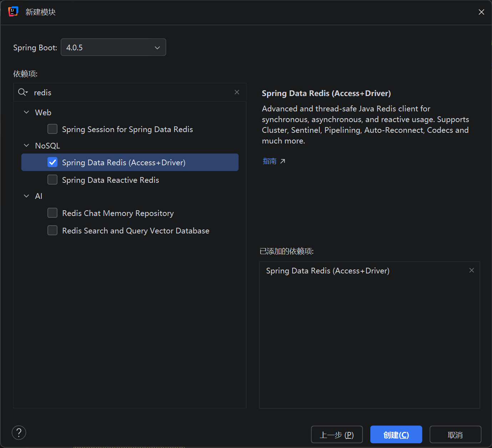Select Spring Data Reactive Redis row text
This screenshot has width=492, height=448.
(111, 180)
